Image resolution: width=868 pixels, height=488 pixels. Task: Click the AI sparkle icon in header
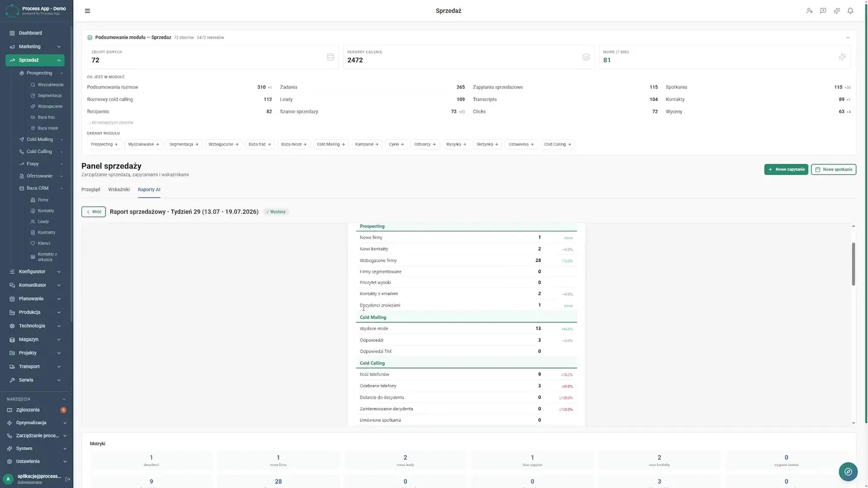coord(837,11)
